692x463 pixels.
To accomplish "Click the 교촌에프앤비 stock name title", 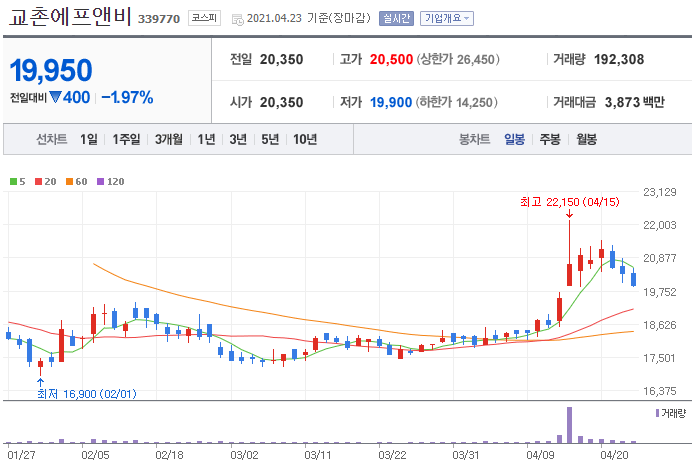I will point(70,16).
